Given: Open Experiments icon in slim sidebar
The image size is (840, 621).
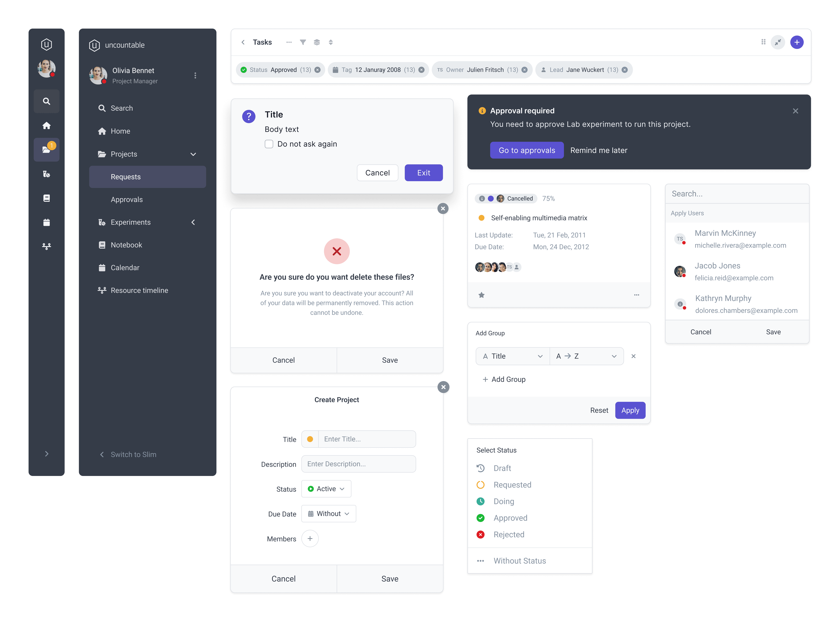Looking at the screenshot, I should 47,174.
